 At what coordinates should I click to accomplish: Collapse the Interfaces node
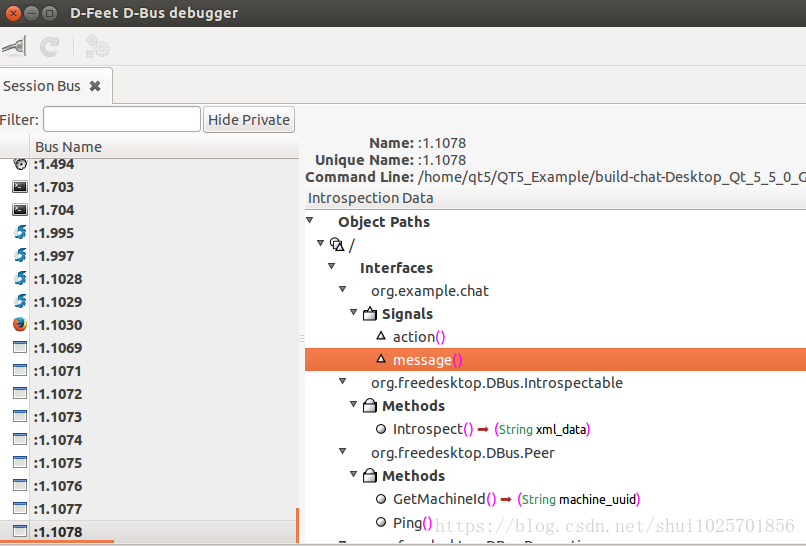[332, 266]
